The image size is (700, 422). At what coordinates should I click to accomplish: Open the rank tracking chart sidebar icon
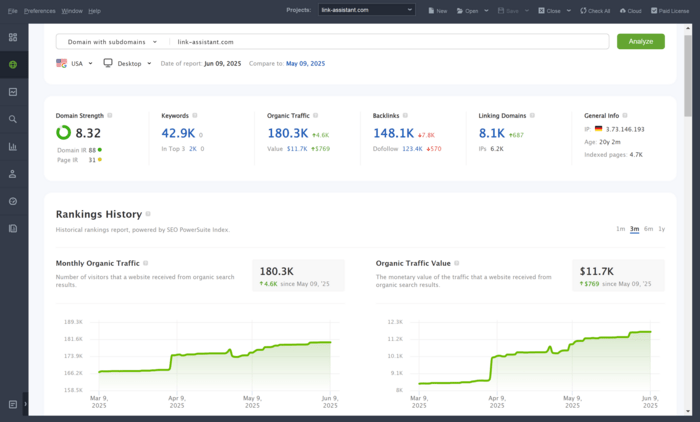click(13, 92)
